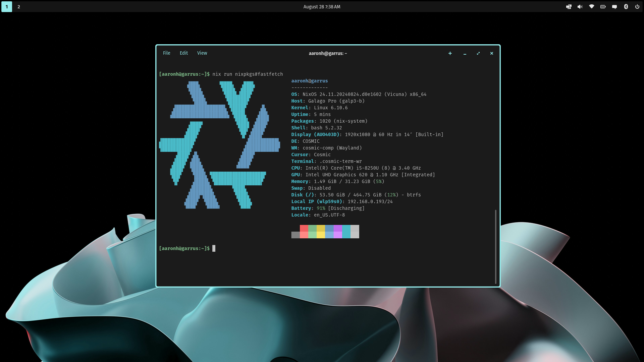This screenshot has height=362, width=644.
Task: Open the notifications applet
Action: pyautogui.click(x=614, y=7)
